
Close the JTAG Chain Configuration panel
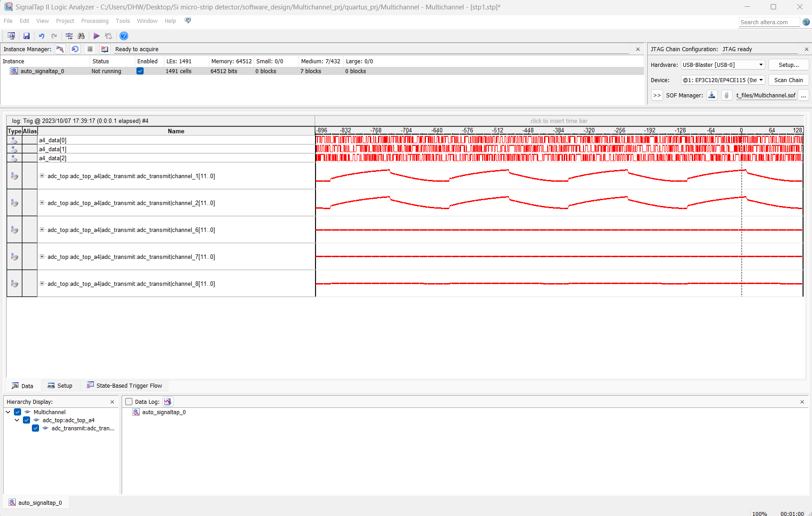[x=807, y=49]
